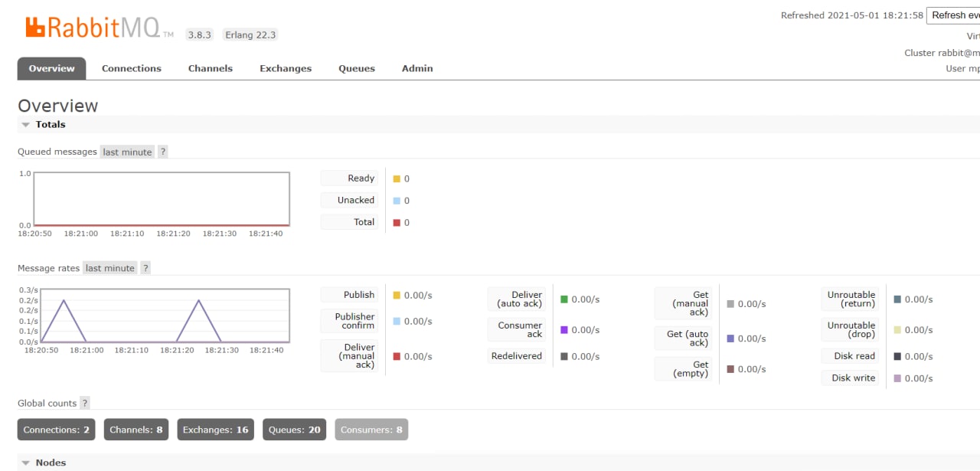Click the Refreshed 2021-05-01 18:21:58 timestamp

coord(852,15)
